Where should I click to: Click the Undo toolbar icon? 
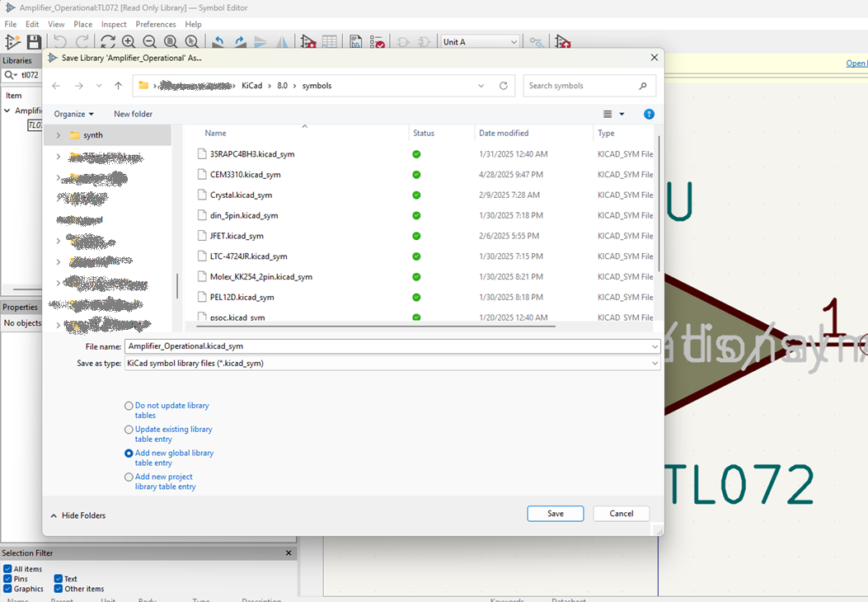click(60, 42)
